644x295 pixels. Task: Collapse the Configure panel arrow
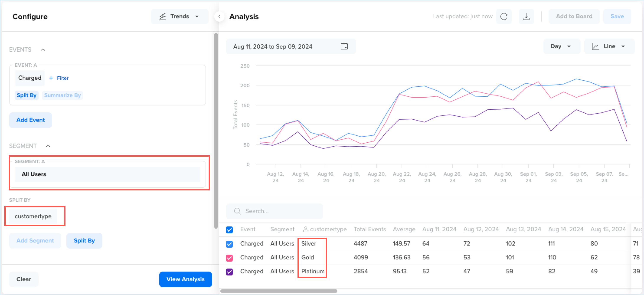219,16
